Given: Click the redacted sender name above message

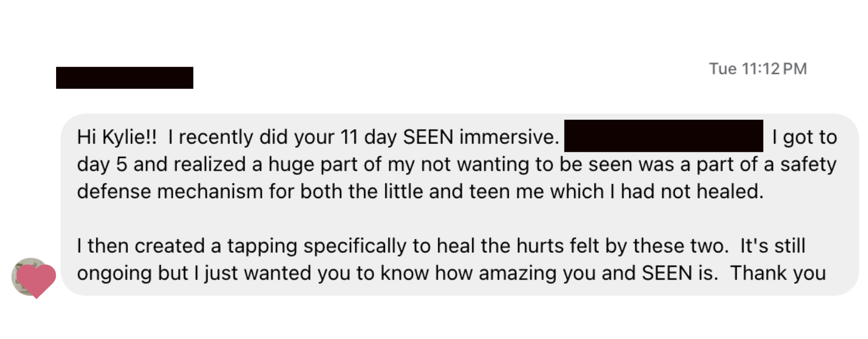Looking at the screenshot, I should (124, 78).
